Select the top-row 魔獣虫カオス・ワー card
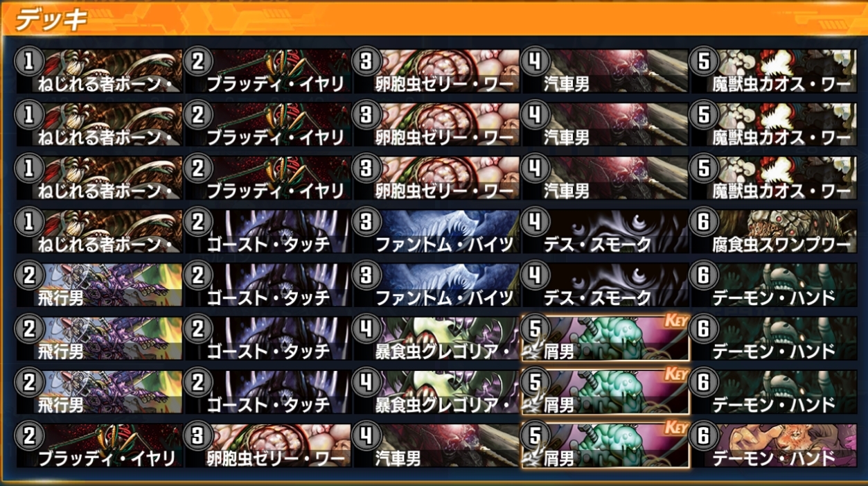 click(x=772, y=71)
